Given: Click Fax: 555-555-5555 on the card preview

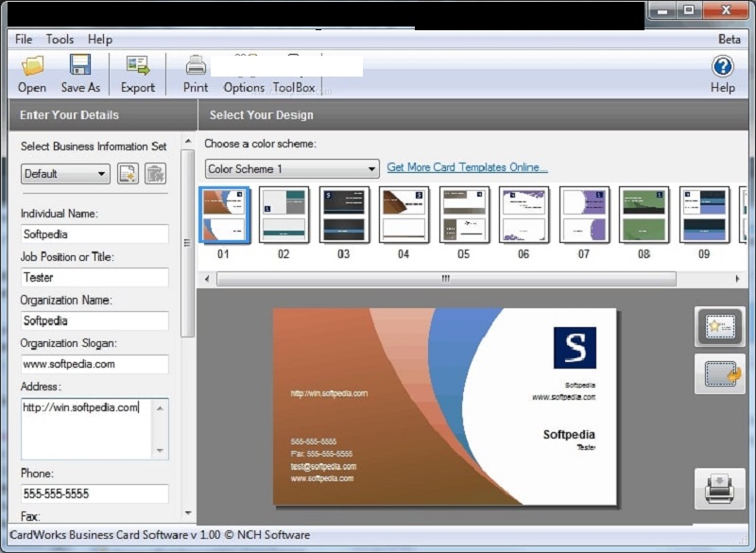Looking at the screenshot, I should tap(321, 454).
